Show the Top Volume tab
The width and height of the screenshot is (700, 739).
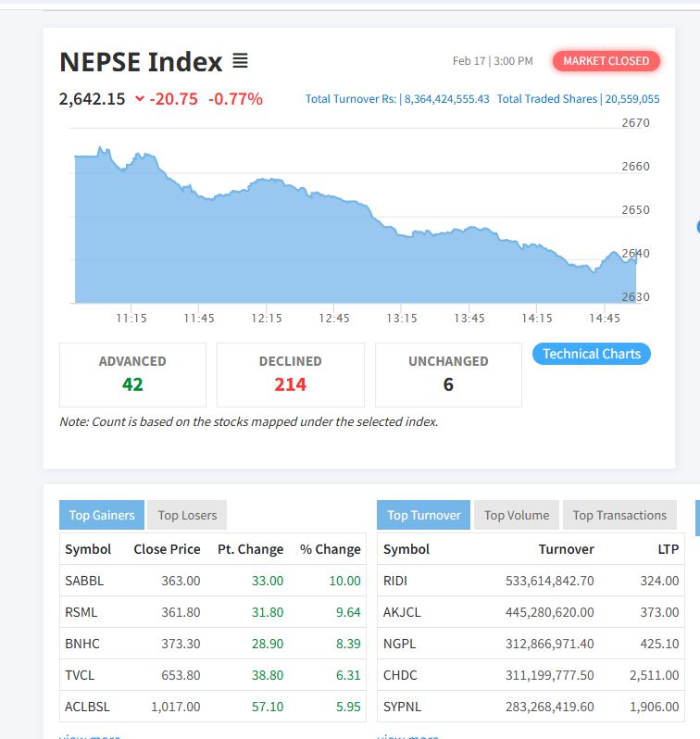[516, 515]
